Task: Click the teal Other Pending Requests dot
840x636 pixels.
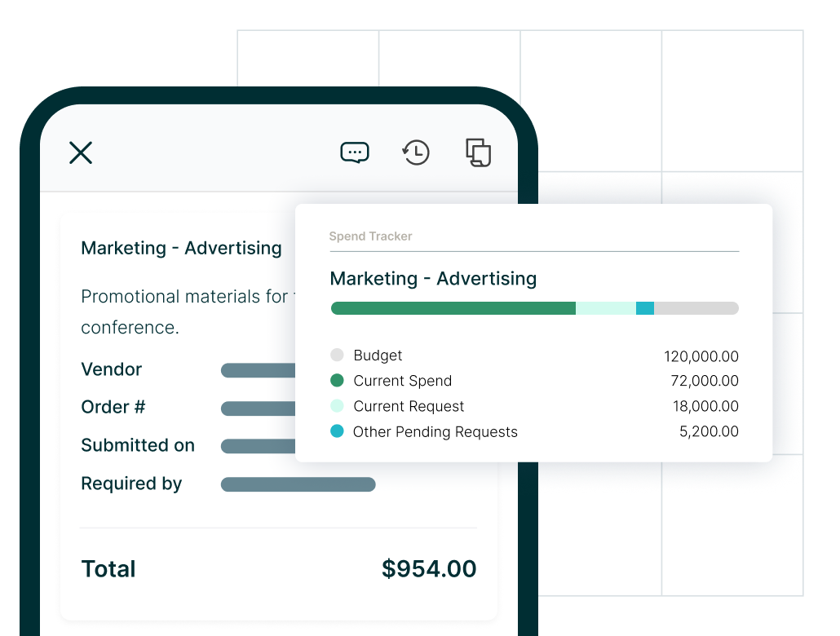Action: pos(337,431)
